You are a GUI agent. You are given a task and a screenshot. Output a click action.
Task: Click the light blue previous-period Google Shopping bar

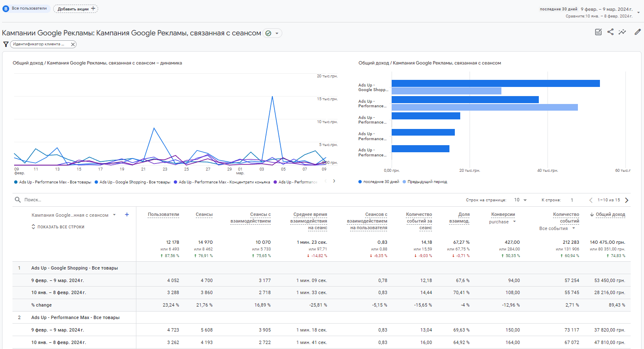click(447, 91)
